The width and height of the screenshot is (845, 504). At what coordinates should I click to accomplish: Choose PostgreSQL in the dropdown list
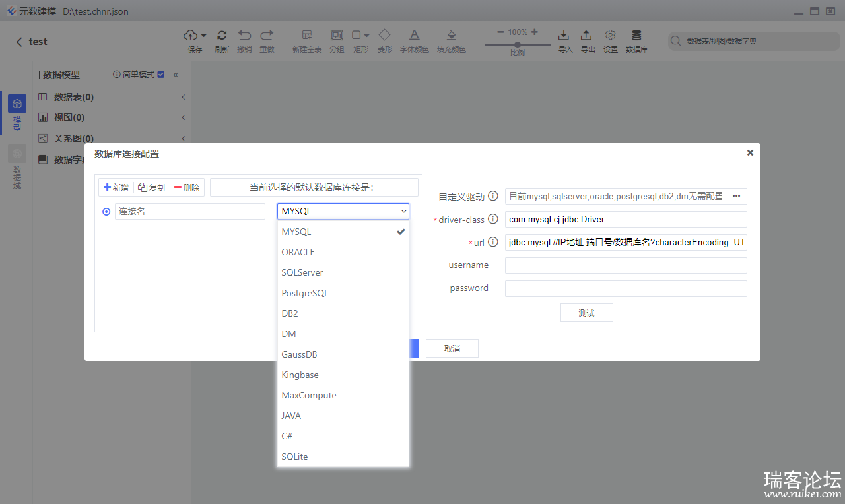(x=343, y=293)
